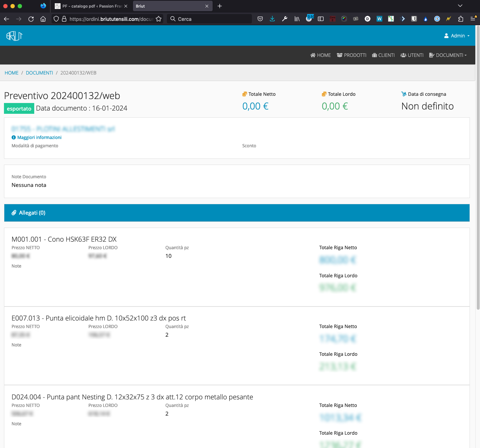Open the tracking protection shield

[56, 19]
